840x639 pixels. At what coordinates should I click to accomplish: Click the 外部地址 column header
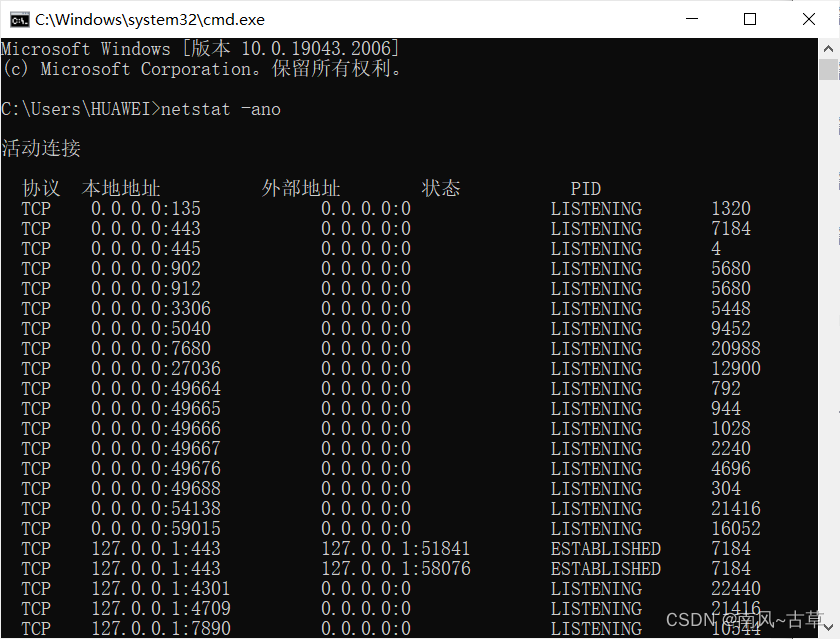click(301, 189)
